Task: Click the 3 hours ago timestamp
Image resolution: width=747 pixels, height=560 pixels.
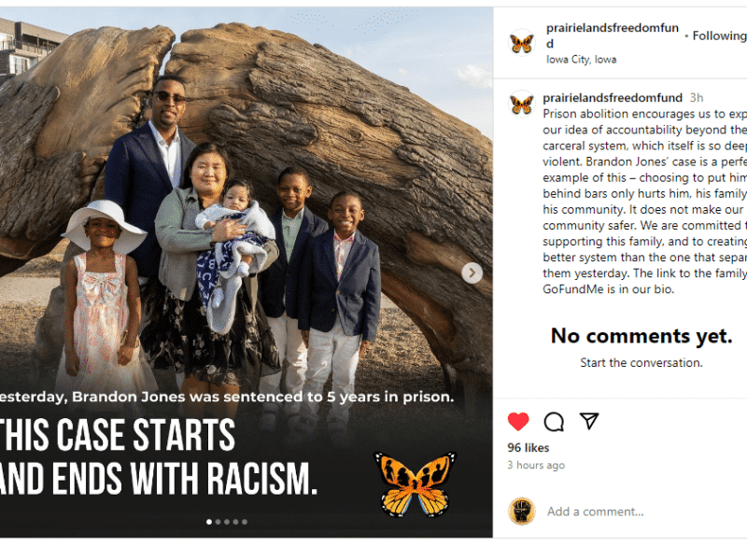Action: click(x=536, y=465)
